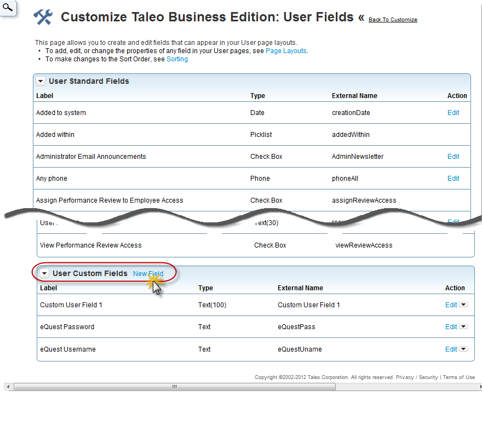Edit the eQuest Username field
Screen dimensions: 482x448
tap(451, 349)
